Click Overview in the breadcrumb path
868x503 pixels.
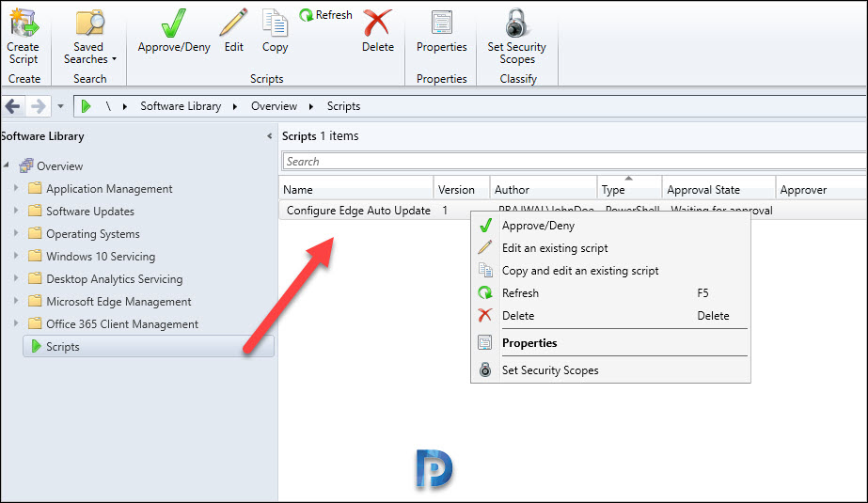(274, 105)
